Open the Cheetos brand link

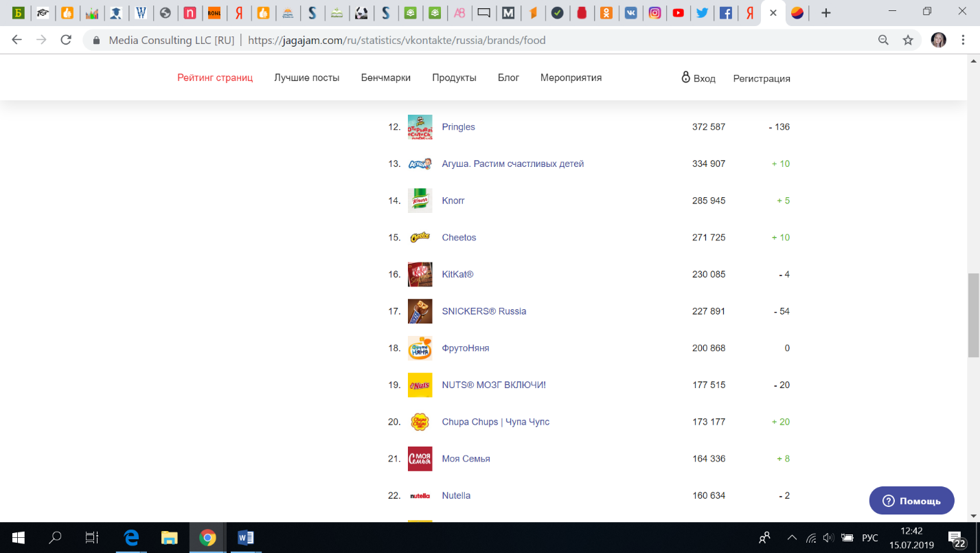[459, 238]
